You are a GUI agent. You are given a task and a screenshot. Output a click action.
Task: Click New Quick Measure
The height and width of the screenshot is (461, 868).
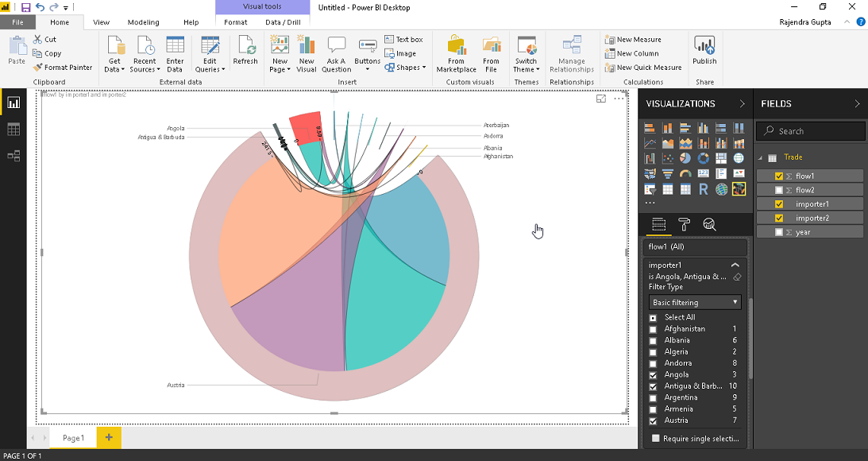(643, 68)
